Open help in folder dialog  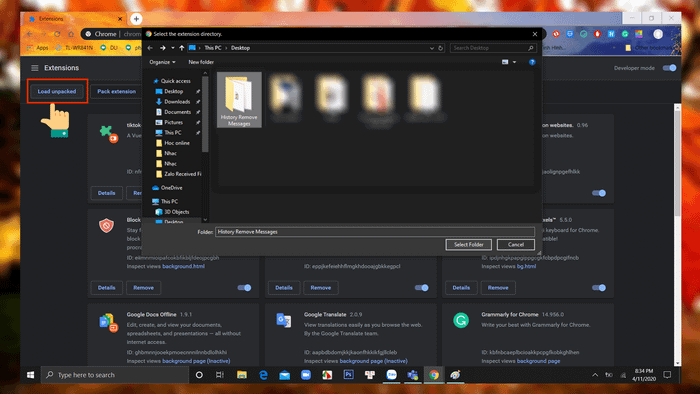point(532,62)
